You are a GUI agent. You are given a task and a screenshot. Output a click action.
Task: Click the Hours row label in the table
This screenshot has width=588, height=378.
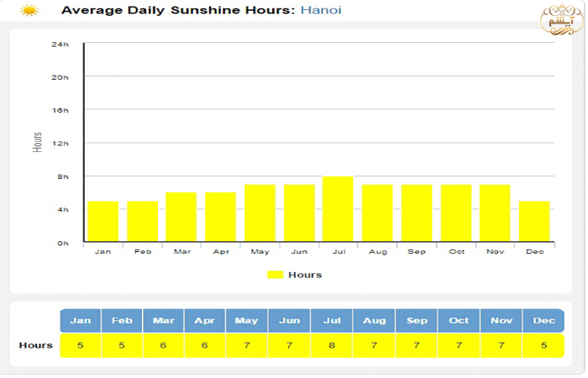coord(36,345)
